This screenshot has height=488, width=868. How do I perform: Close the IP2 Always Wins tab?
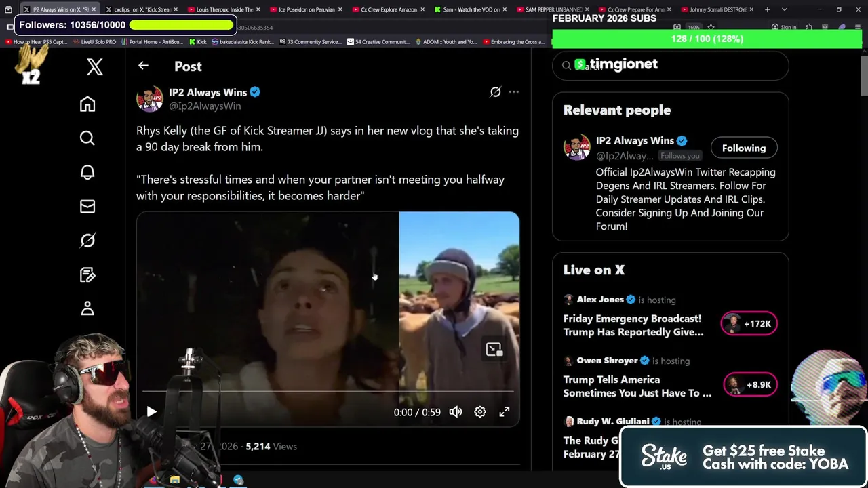point(94,9)
